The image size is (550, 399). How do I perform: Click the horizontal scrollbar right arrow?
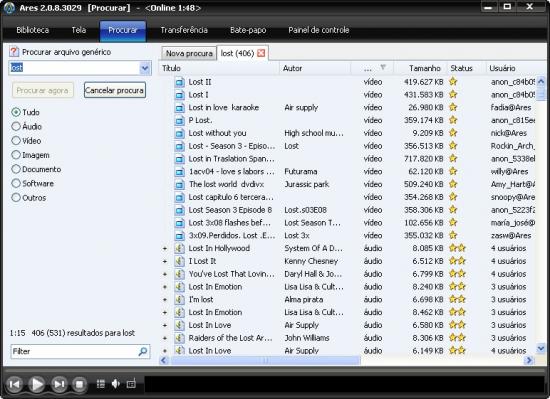point(529,360)
